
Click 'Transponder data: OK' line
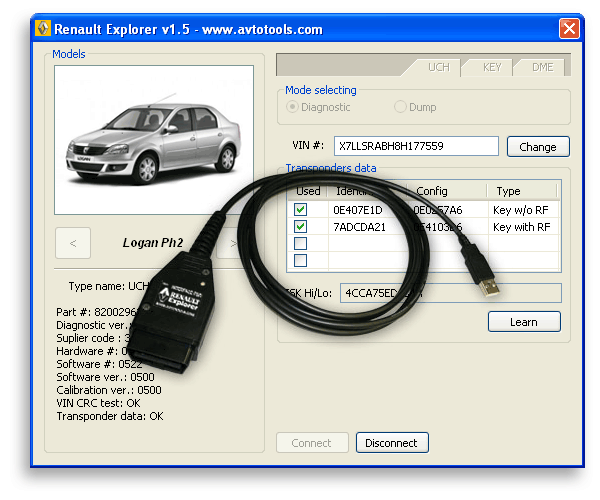110,416
